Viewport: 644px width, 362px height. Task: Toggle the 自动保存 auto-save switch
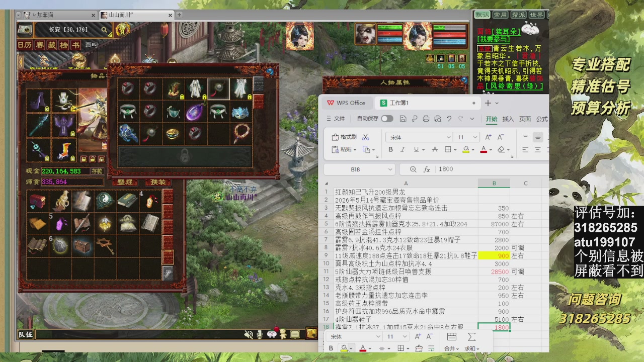[387, 119]
